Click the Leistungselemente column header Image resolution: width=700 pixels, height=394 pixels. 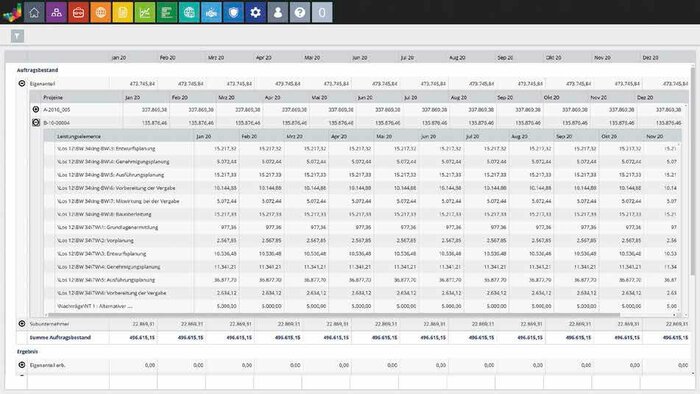click(x=79, y=136)
